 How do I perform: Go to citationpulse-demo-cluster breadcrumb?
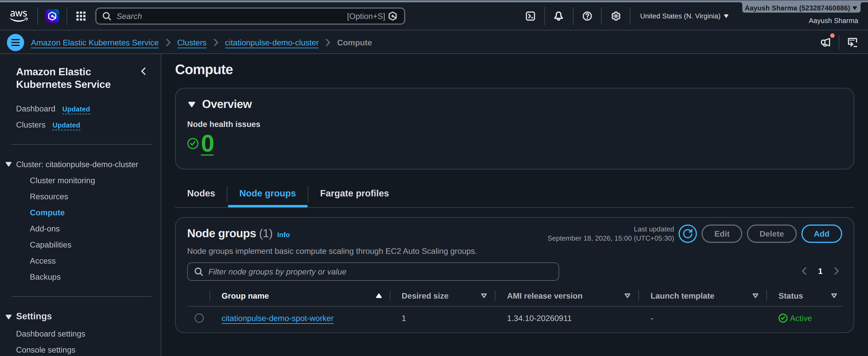[272, 43]
